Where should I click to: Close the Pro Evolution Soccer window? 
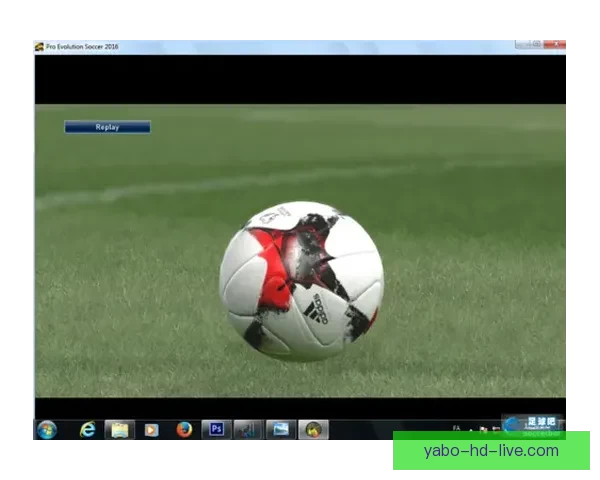click(554, 45)
